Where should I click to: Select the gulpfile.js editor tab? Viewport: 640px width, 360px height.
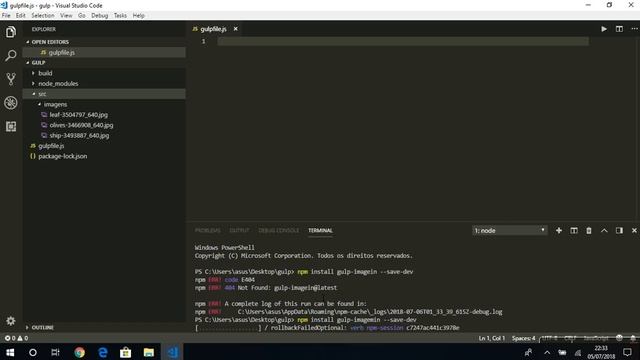(x=213, y=29)
